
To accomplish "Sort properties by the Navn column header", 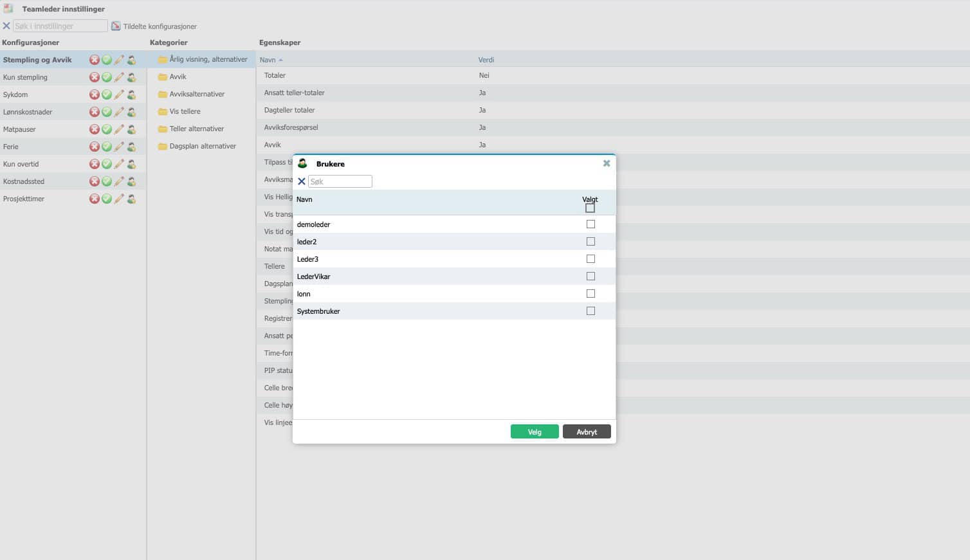I will click(268, 60).
